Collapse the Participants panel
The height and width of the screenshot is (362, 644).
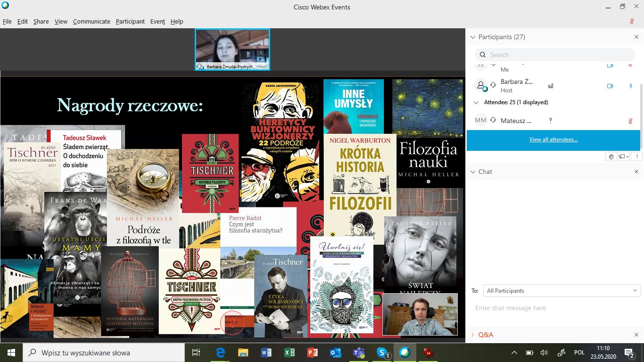click(473, 37)
